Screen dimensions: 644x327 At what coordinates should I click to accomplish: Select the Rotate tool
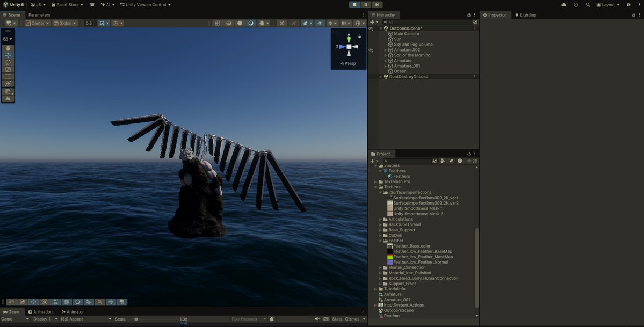tap(8, 62)
